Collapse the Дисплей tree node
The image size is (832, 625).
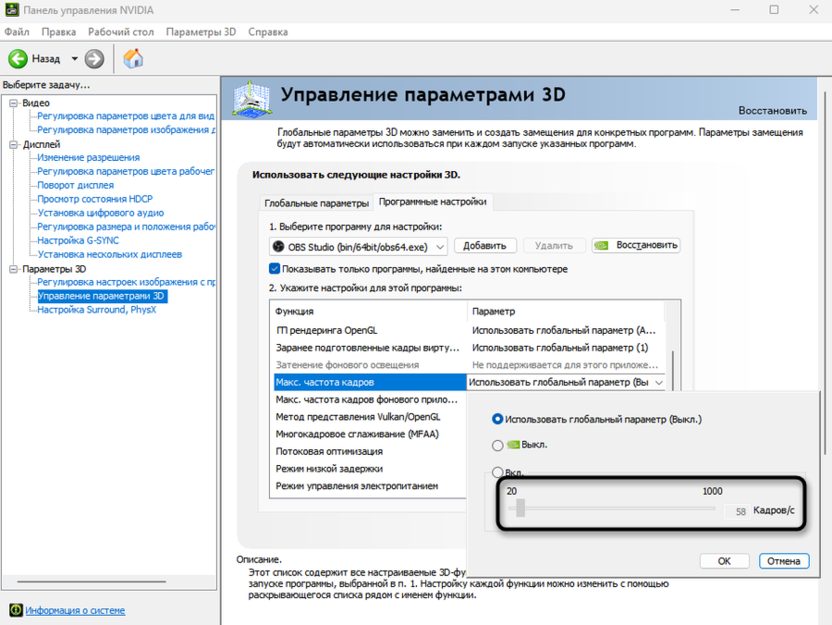[x=14, y=144]
